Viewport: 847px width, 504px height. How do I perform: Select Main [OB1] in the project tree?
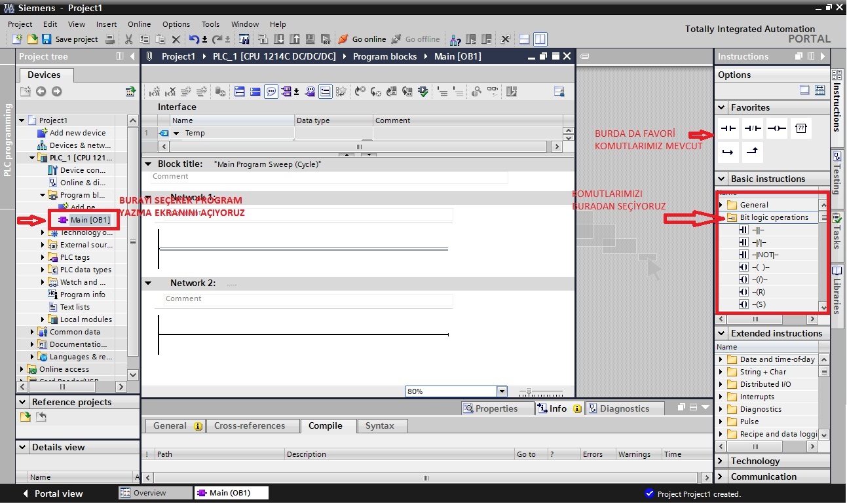[90, 220]
